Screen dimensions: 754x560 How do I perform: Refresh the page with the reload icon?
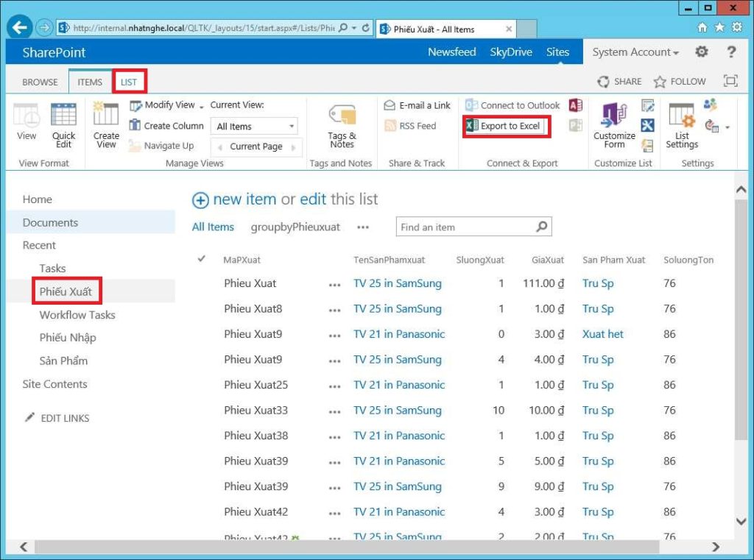[x=366, y=28]
